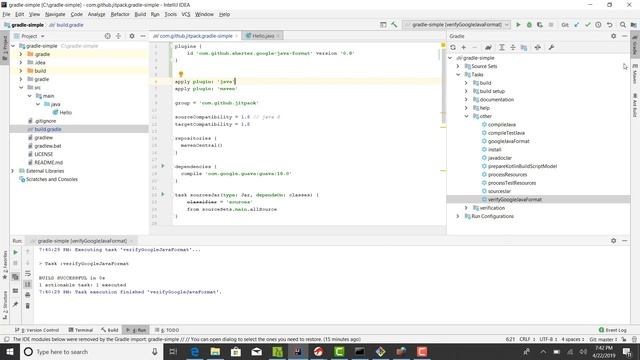Execute a Gradle task with the elephant icon
The height and width of the screenshot is (360, 640).
click(488, 47)
